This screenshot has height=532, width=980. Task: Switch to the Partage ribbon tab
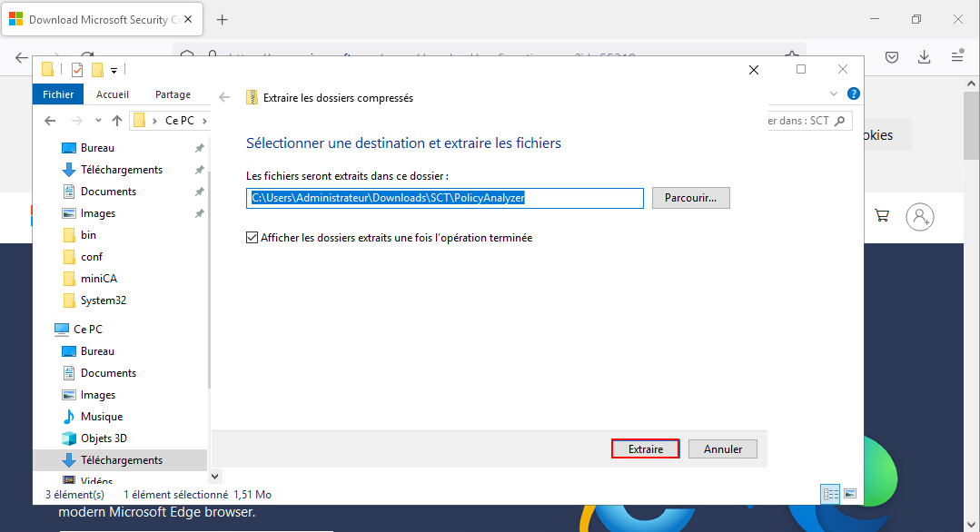tap(173, 94)
